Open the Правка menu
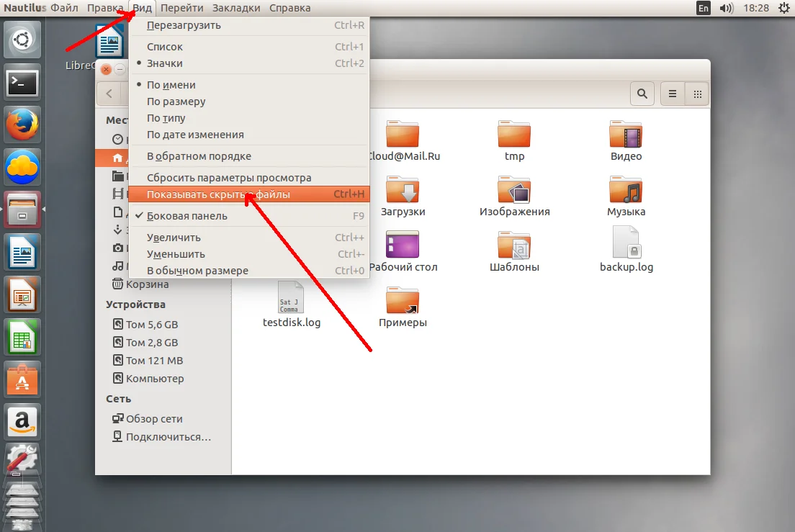The height and width of the screenshot is (532, 795). tap(105, 8)
